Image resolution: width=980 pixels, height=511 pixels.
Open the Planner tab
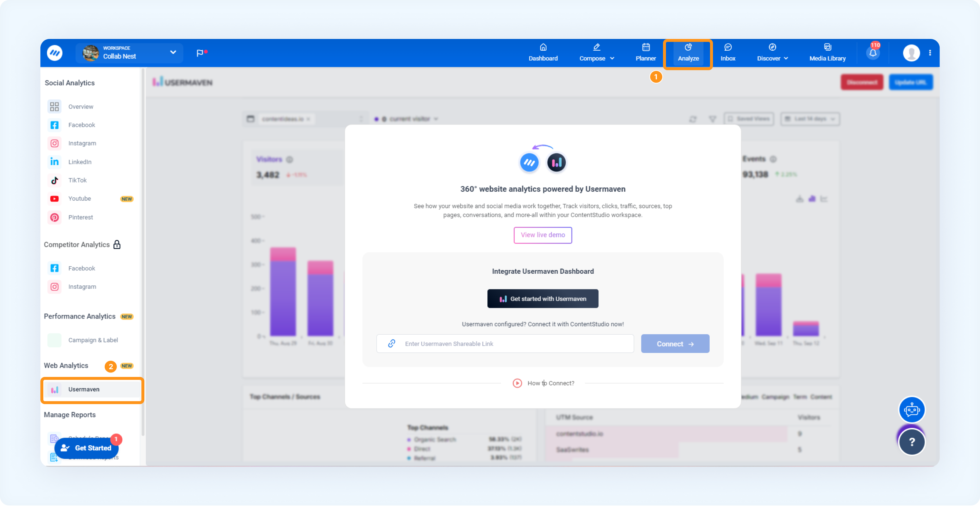646,53
